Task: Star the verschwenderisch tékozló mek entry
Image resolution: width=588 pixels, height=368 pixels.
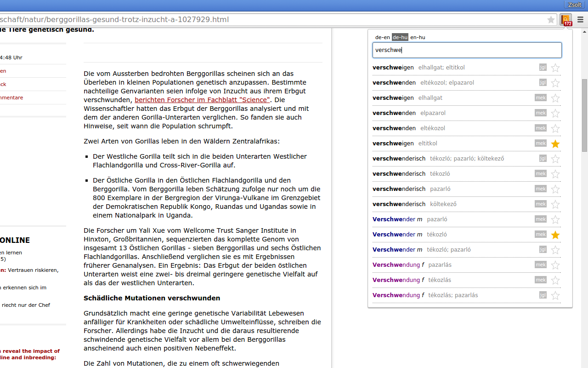Action: click(555, 174)
